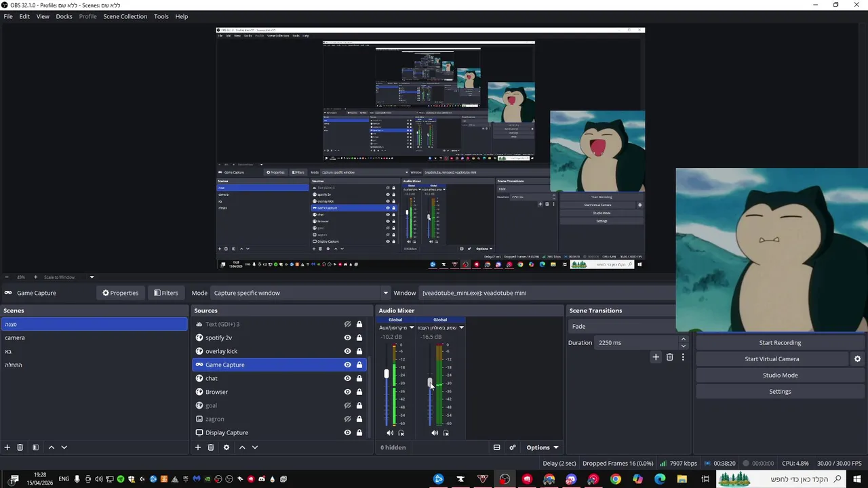The image size is (868, 488).
Task: Open the View menu
Action: tap(43, 16)
